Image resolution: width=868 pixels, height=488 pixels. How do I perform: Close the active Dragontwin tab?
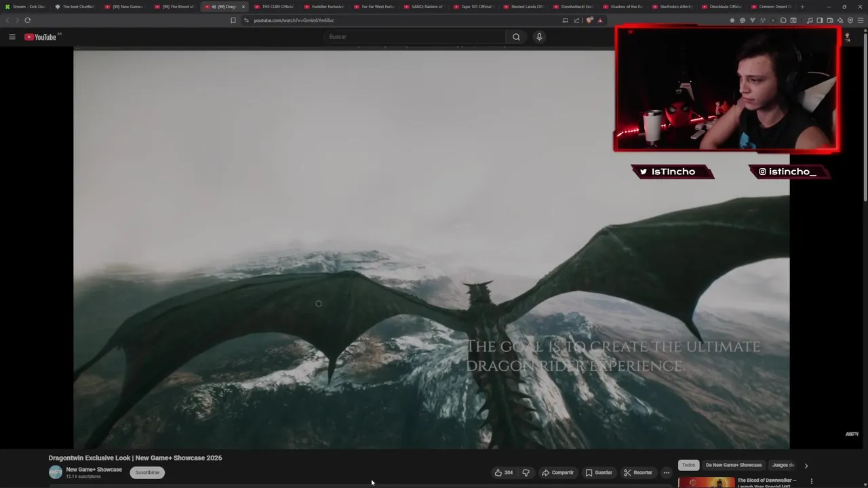point(243,7)
